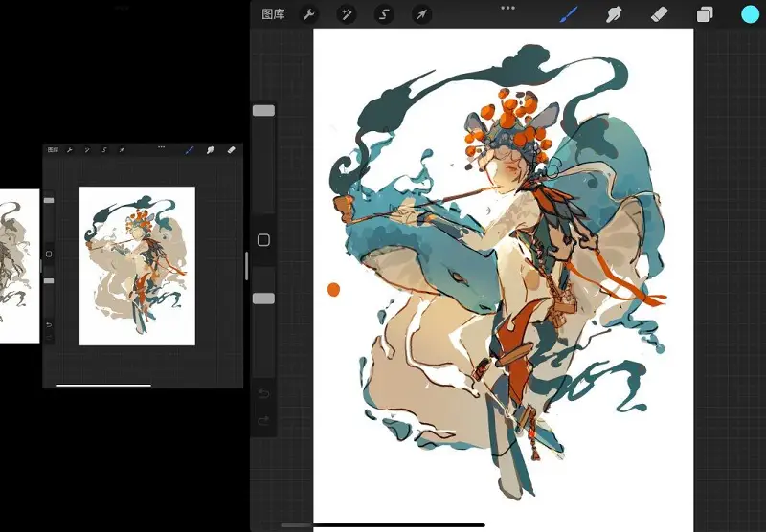766x532 pixels.
Task: Open the Layers panel
Action: tap(705, 14)
